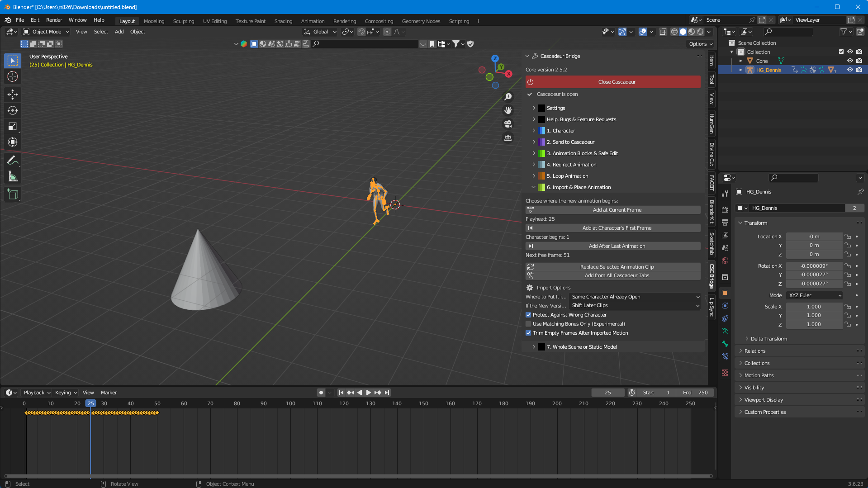
Task: Expand 2. Send to Cascadeur section
Action: tap(534, 142)
